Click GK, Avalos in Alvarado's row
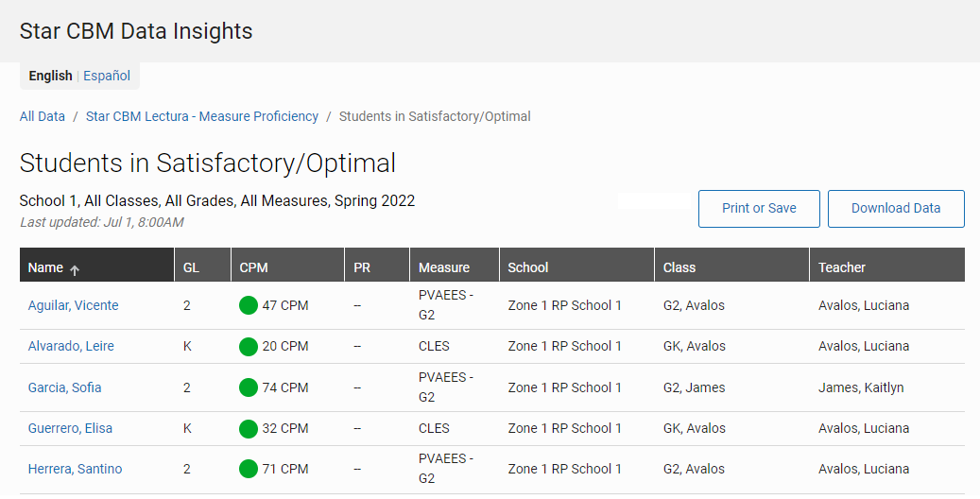 [695, 346]
